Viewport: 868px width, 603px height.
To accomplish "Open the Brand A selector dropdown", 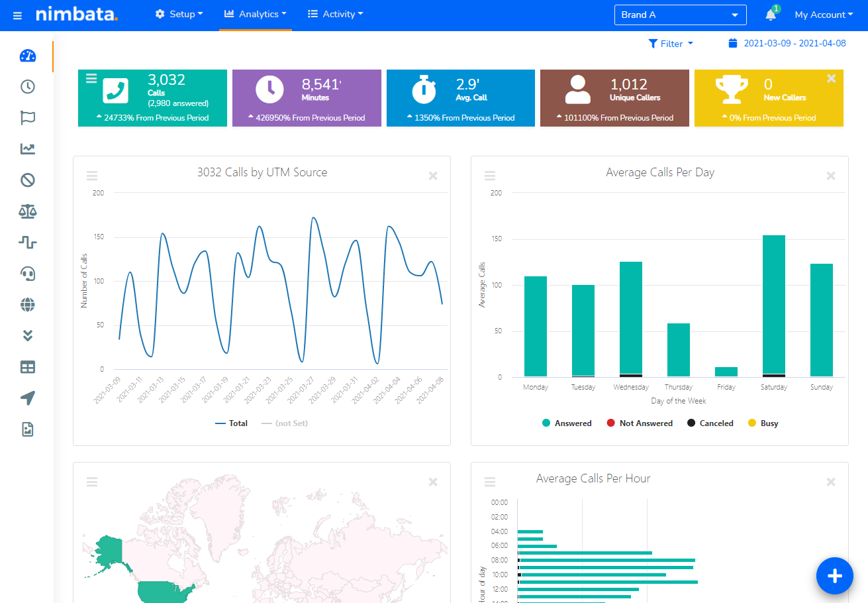I will coord(680,15).
